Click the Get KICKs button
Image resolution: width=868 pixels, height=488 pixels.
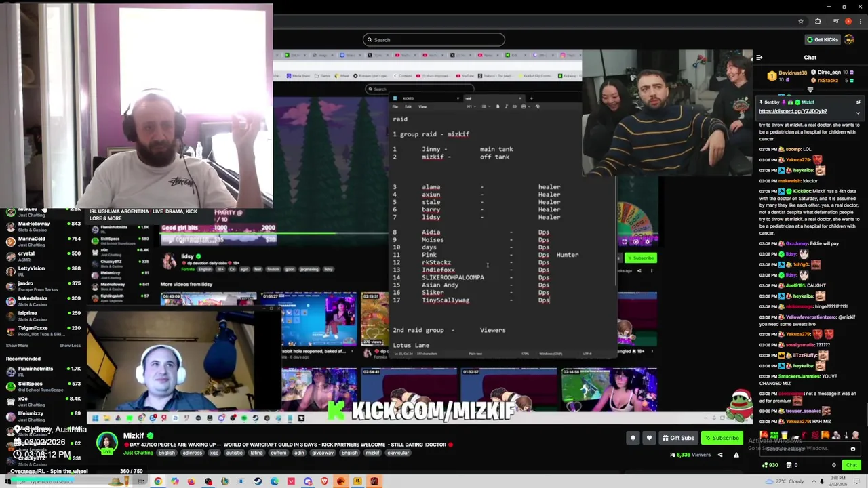point(822,39)
